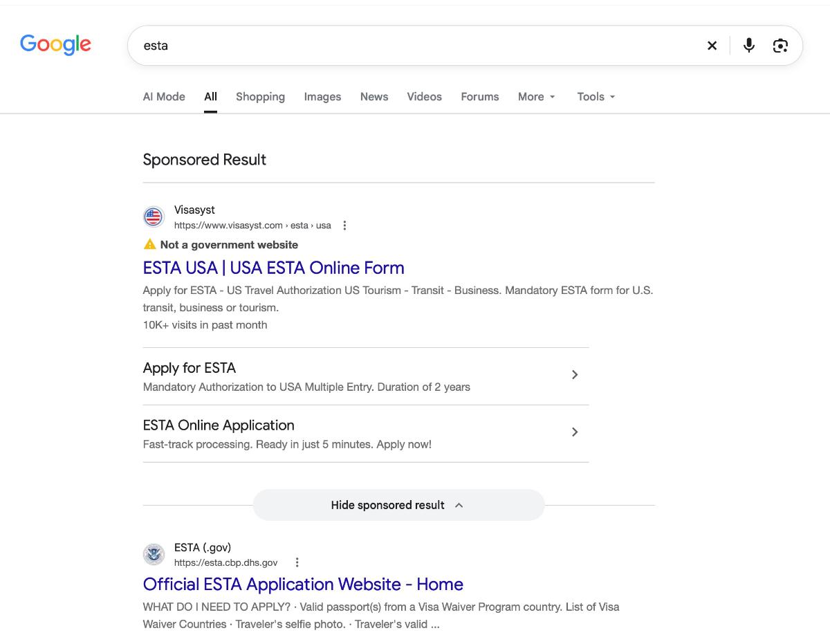Clear the search box with X icon
The height and width of the screenshot is (644, 830).
click(x=712, y=46)
